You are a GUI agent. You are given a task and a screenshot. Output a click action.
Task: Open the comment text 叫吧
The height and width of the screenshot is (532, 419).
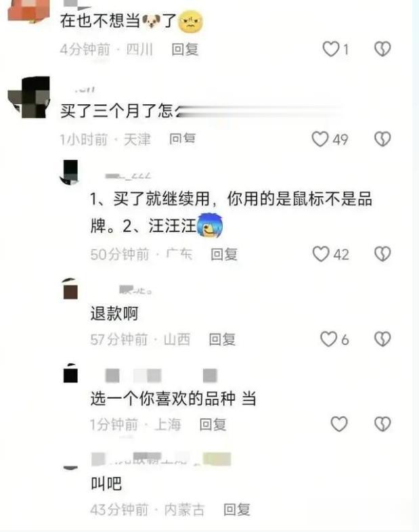(x=106, y=484)
